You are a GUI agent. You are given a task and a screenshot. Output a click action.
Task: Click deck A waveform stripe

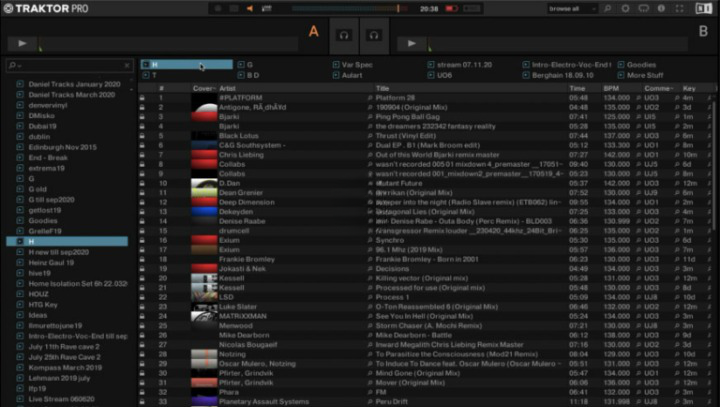[169, 45]
